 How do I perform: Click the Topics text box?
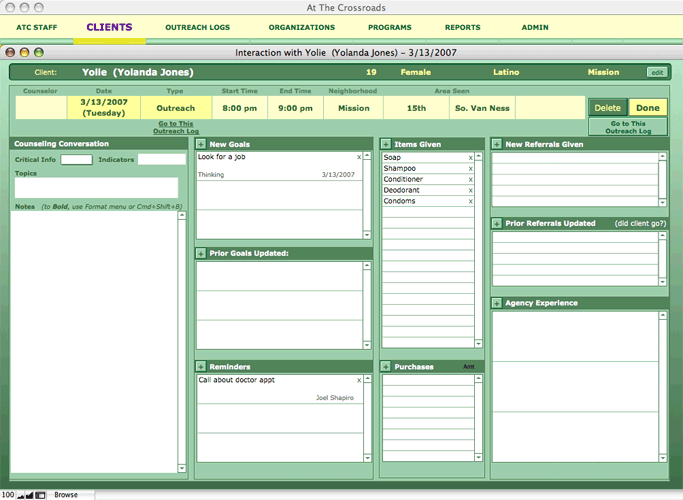[x=96, y=187]
